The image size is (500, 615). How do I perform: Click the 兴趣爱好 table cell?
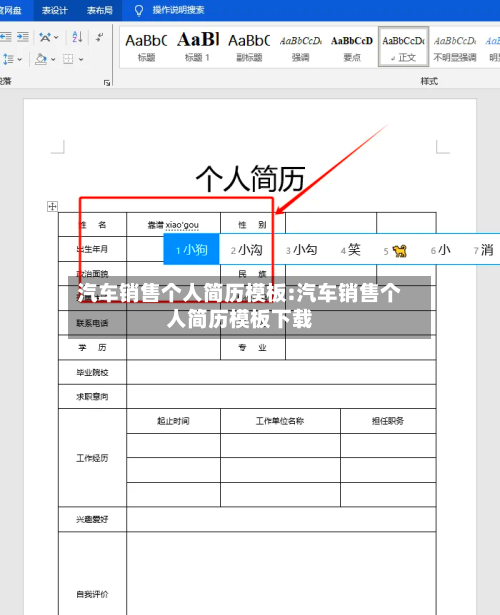92,519
